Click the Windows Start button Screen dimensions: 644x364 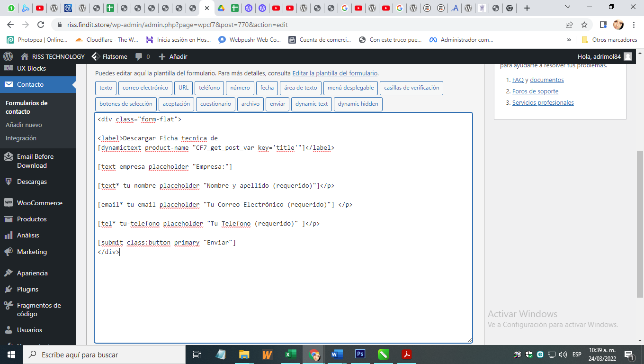point(11,354)
